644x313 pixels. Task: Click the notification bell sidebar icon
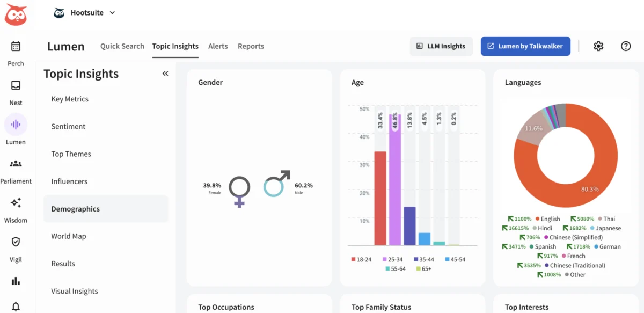[x=16, y=307]
